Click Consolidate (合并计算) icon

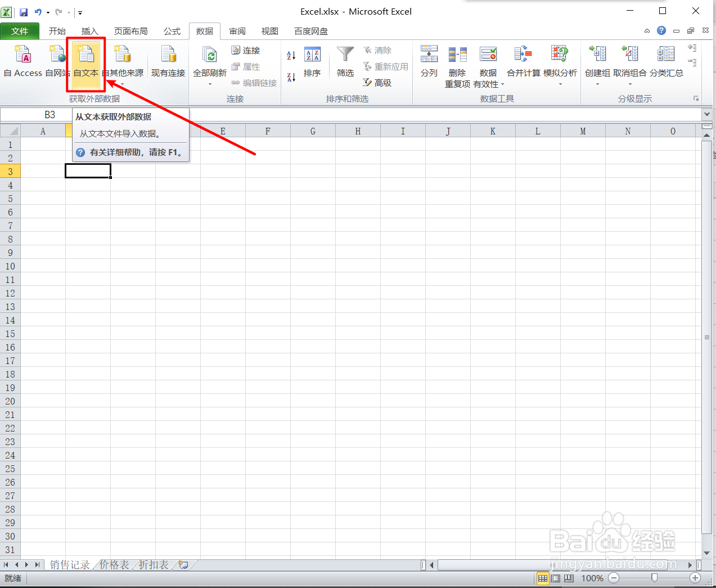(524, 55)
